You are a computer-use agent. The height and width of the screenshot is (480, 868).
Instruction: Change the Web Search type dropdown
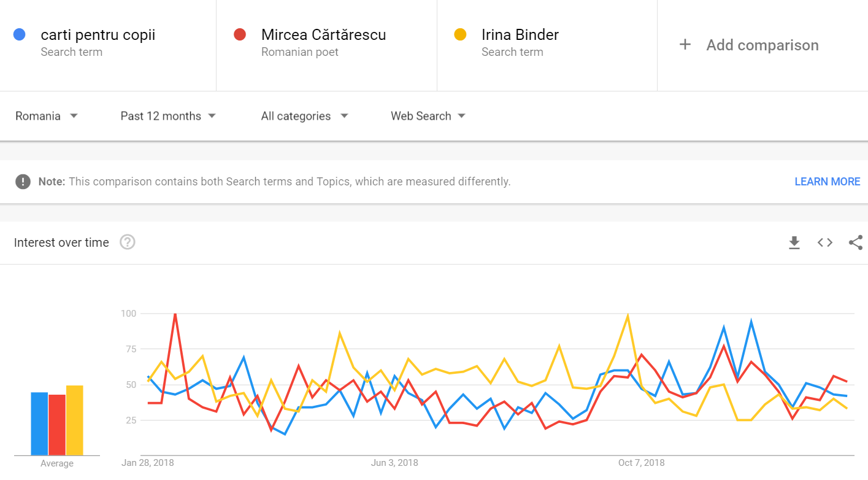[428, 116]
